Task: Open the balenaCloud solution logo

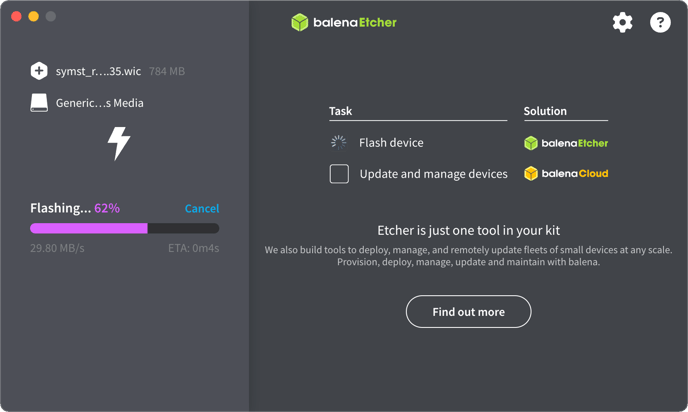Action: 566,174
